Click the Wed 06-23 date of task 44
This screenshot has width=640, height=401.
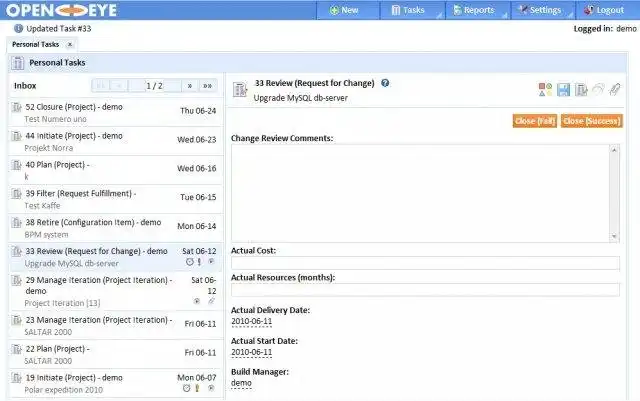[196, 140]
